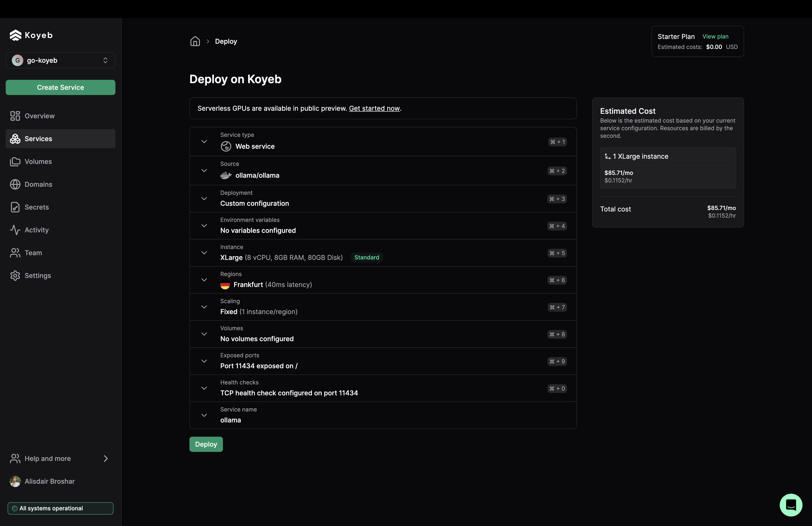
Task: Click the Deploy breadcrumb text
Action: tap(226, 41)
